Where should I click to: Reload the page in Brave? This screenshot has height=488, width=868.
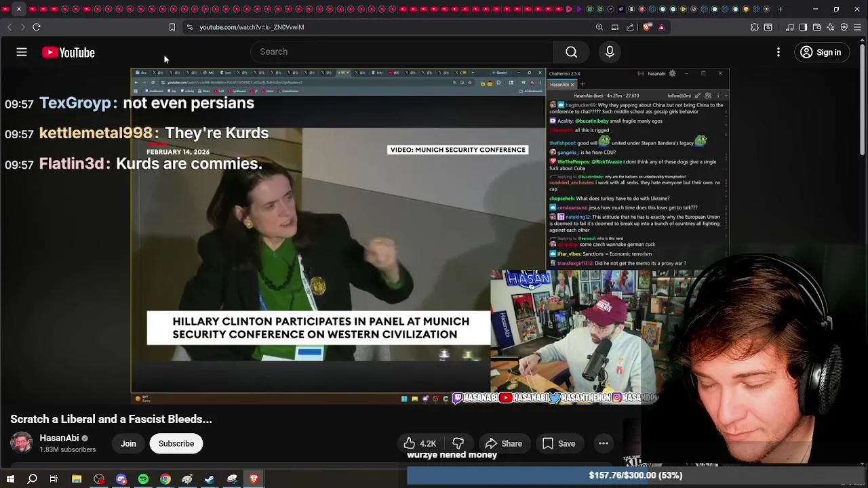tap(37, 27)
